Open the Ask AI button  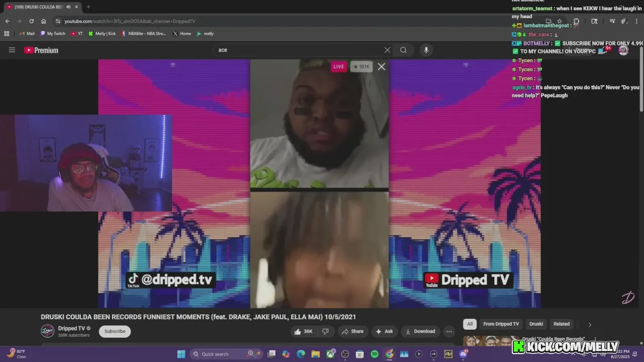pos(384,331)
